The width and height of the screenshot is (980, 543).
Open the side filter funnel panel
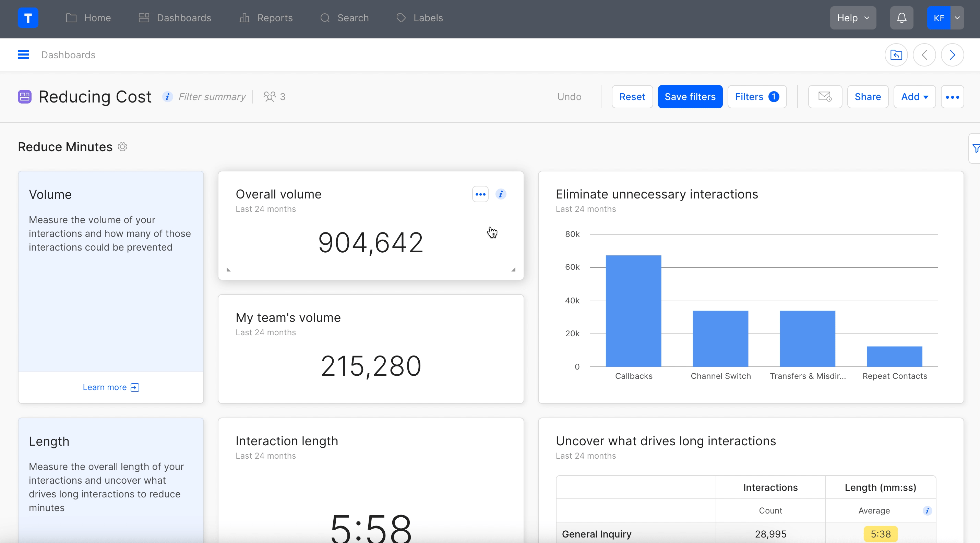976,148
